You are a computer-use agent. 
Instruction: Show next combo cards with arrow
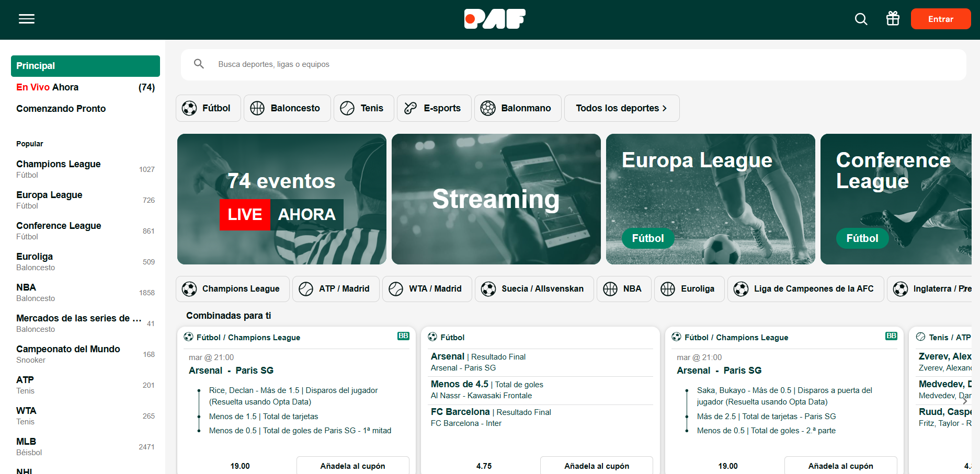pyautogui.click(x=965, y=401)
